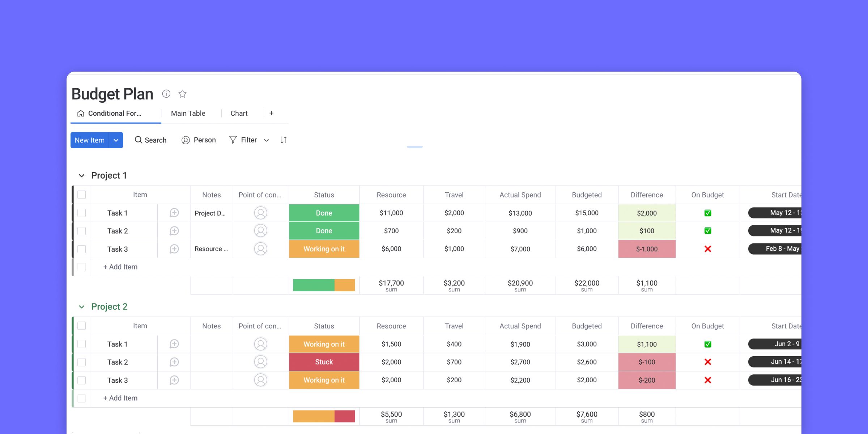
Task: Click the New Item button
Action: [90, 140]
